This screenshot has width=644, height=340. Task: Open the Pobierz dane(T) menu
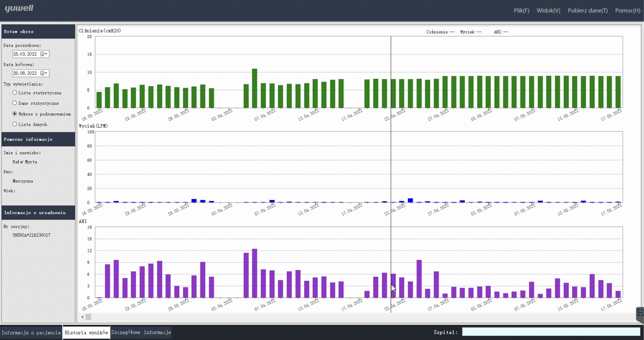click(x=587, y=10)
